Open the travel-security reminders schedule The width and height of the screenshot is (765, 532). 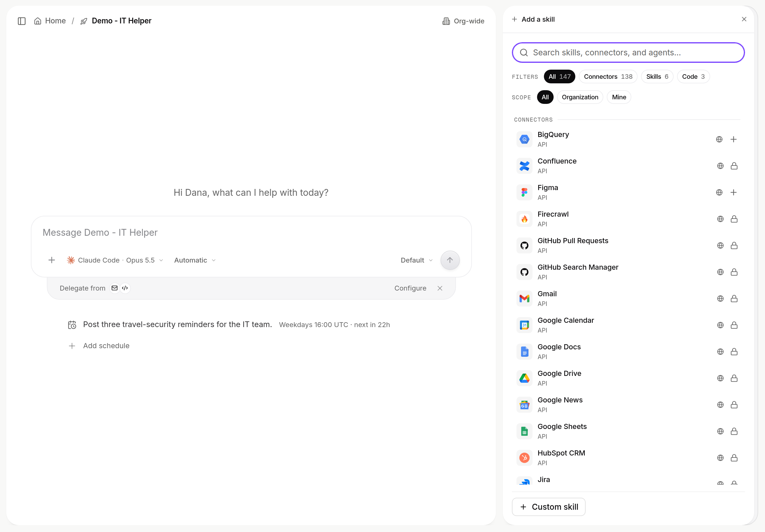point(229,325)
